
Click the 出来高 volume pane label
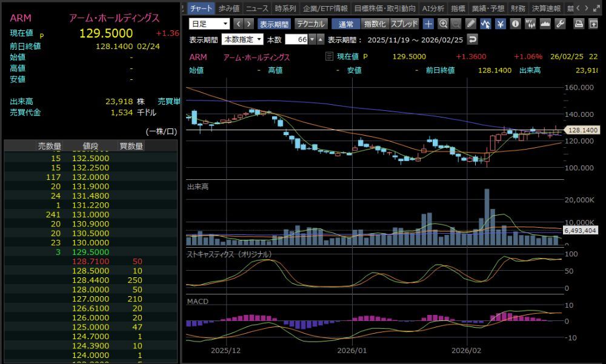click(198, 187)
